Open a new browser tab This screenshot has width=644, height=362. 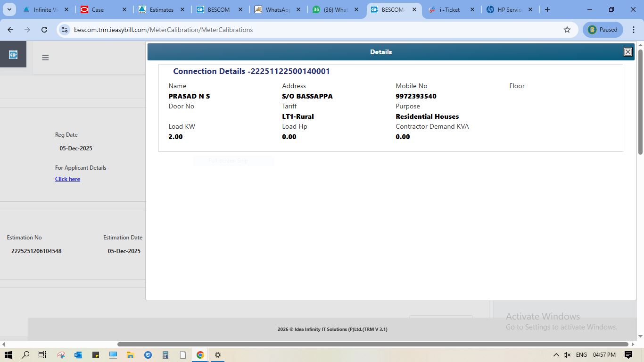[x=547, y=9]
